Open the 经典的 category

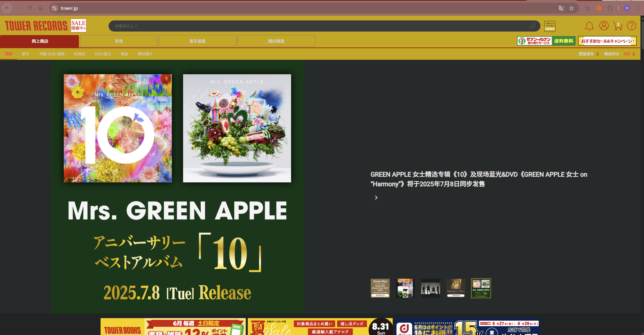point(80,54)
